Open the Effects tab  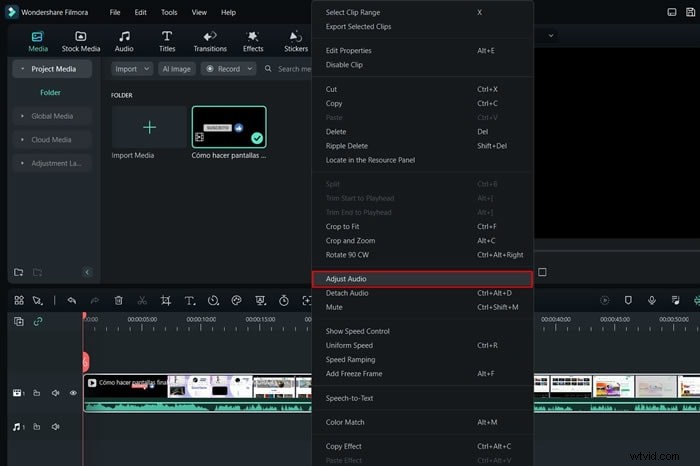(253, 42)
